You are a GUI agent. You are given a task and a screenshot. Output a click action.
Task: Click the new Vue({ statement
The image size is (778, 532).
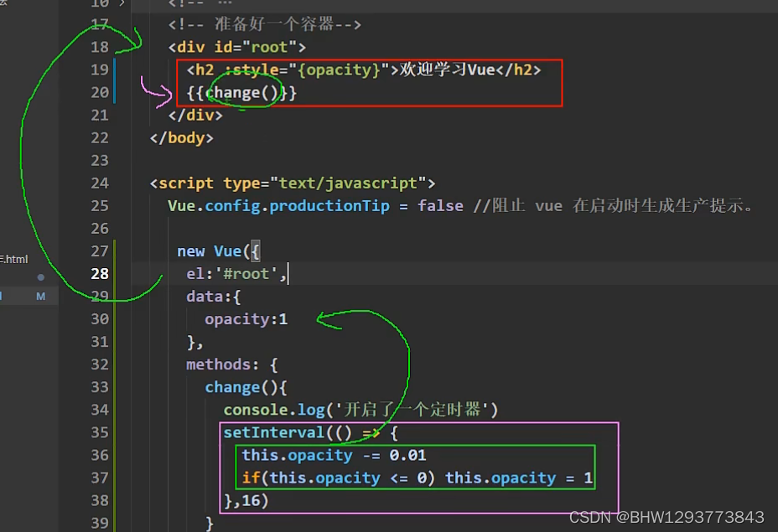click(x=218, y=251)
